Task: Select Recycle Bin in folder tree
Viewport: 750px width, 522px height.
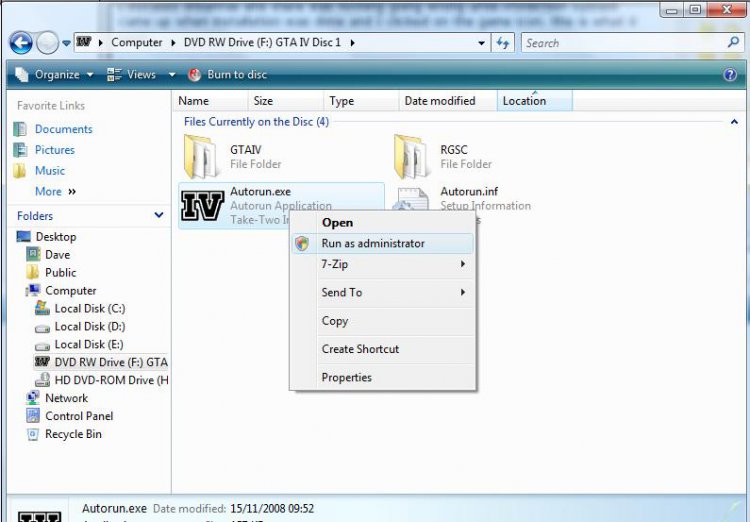Action: click(73, 434)
